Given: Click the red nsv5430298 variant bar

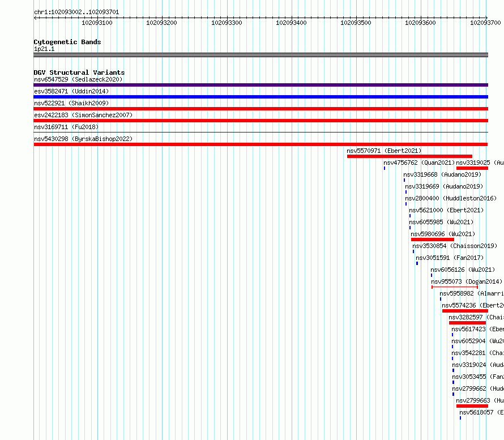Looking at the screenshot, I should (260, 144).
